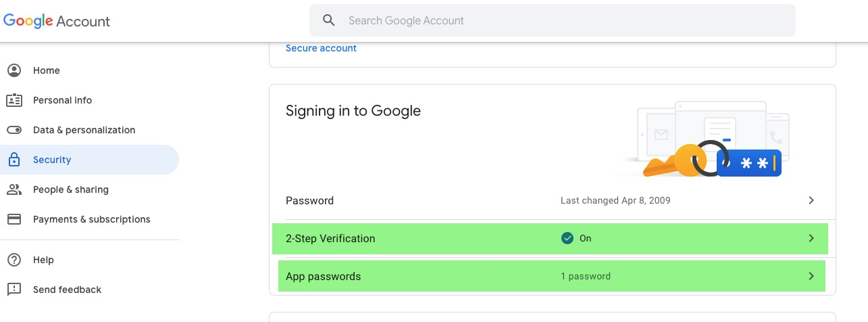
Task: Click the search magnifier icon
Action: coord(329,20)
